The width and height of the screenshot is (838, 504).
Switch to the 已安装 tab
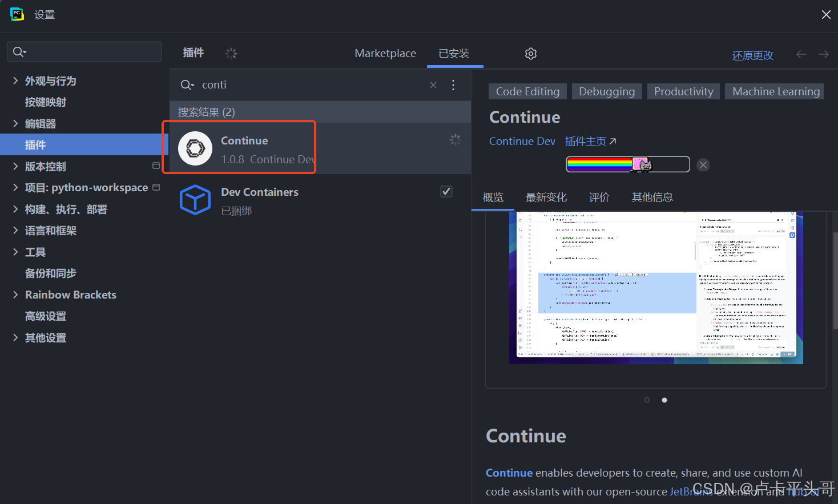454,54
